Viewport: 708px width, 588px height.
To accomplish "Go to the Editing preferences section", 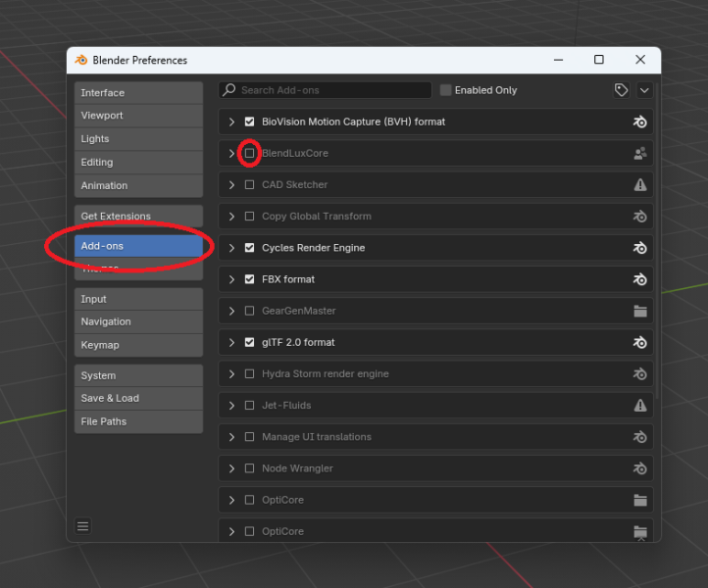I will click(x=138, y=163).
